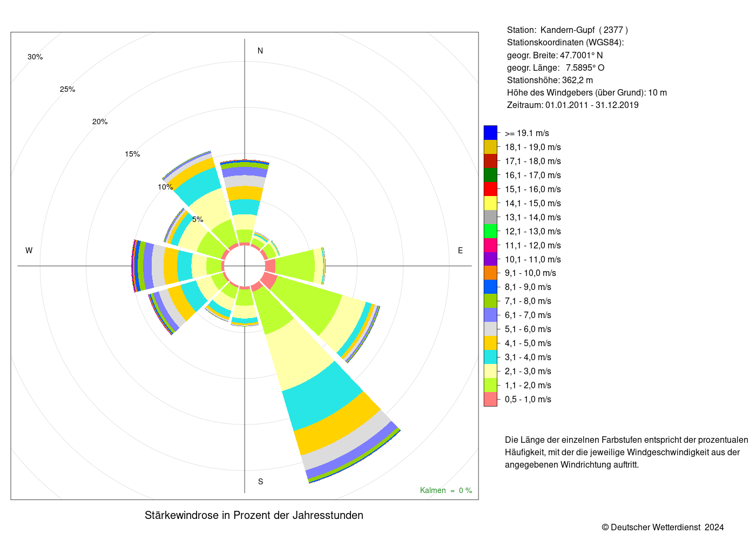Viewport: 756px width, 540px height.
Task: Select the dark green 16,1 - 17,0 m/s swatch
Action: tap(490, 175)
